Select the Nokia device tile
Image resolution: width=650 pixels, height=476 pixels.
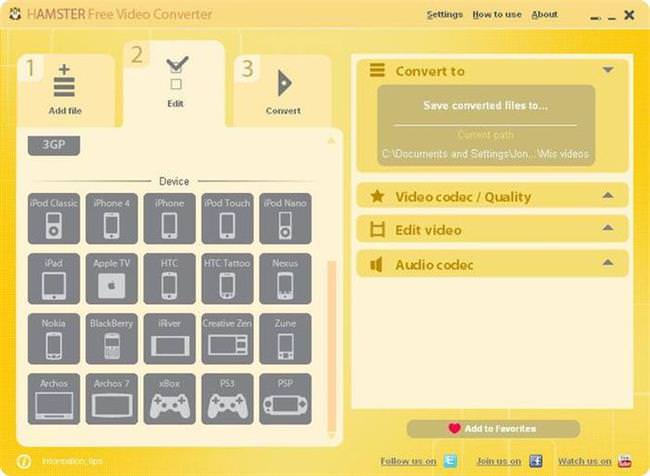54,339
